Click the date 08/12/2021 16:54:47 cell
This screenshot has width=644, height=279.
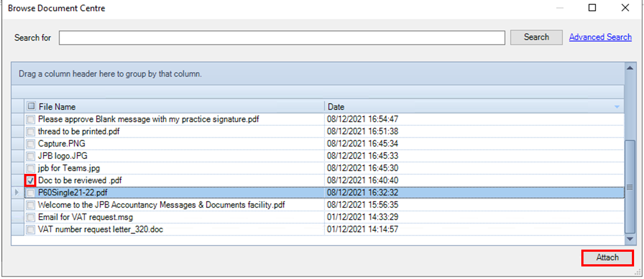click(474, 119)
